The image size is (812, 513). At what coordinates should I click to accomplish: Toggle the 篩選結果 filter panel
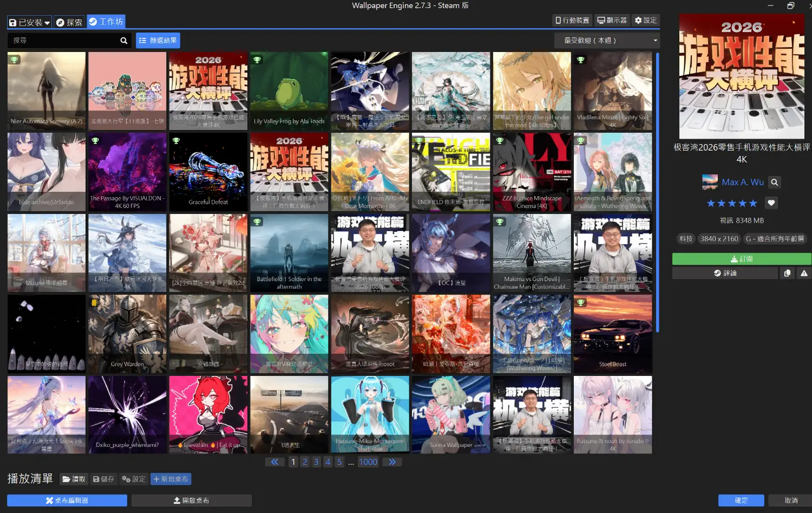158,41
